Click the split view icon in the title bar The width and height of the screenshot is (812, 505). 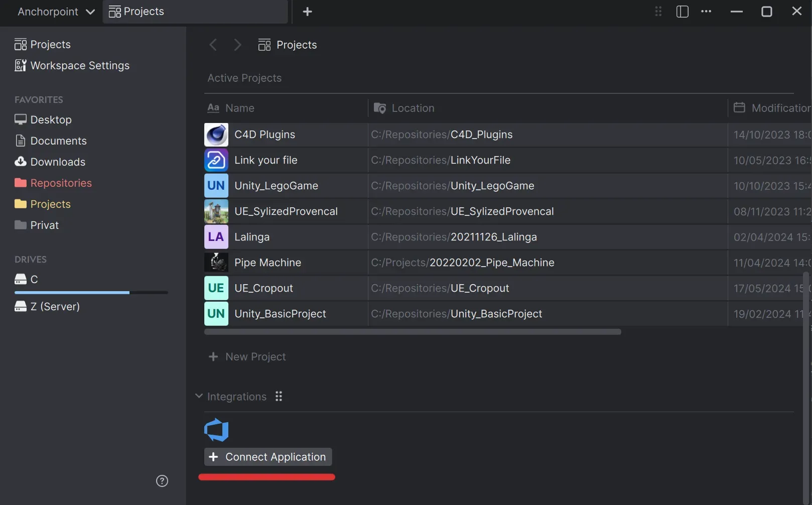682,11
